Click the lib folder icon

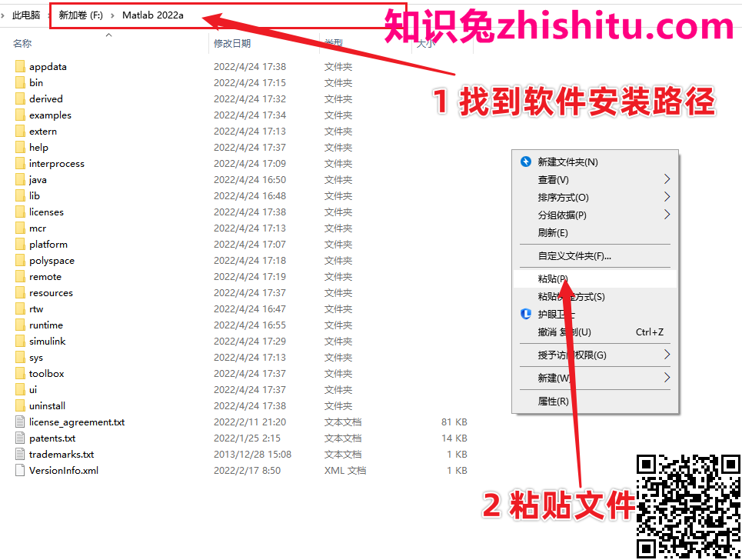[20, 195]
